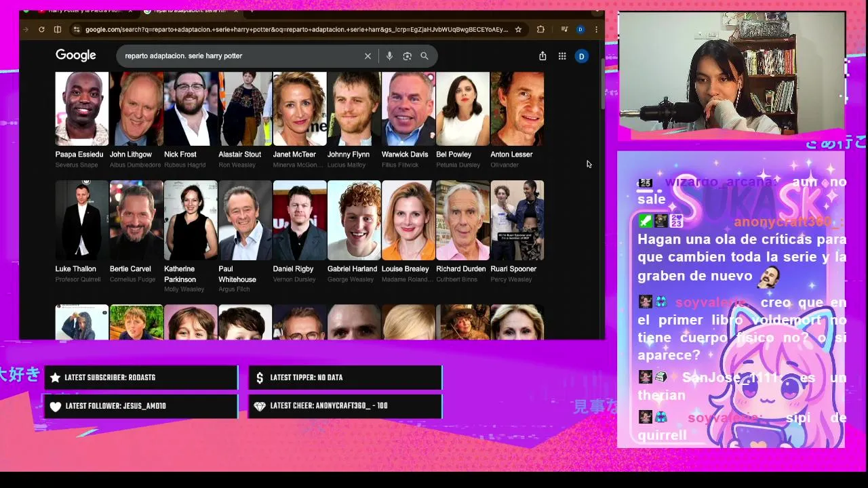Click the Luke Thallon name link
Viewport: 868px width, 488px height.
click(75, 269)
